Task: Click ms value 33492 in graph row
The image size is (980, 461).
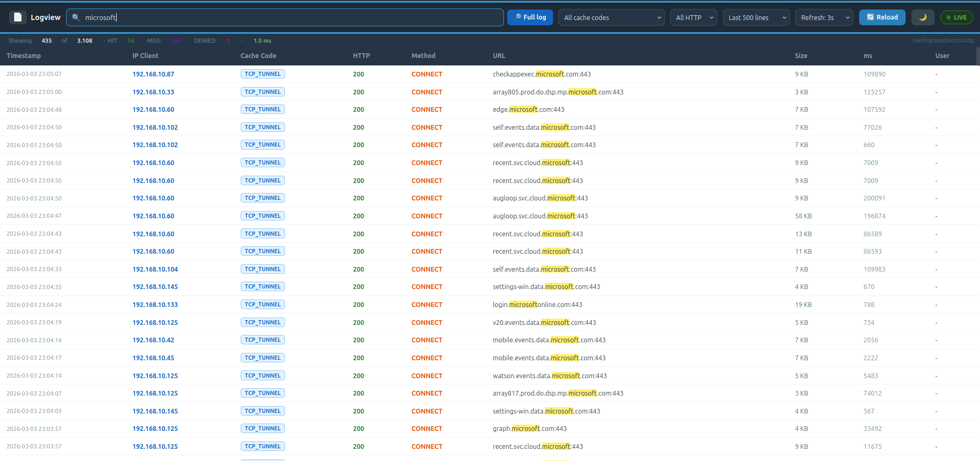Action: [x=872, y=429]
